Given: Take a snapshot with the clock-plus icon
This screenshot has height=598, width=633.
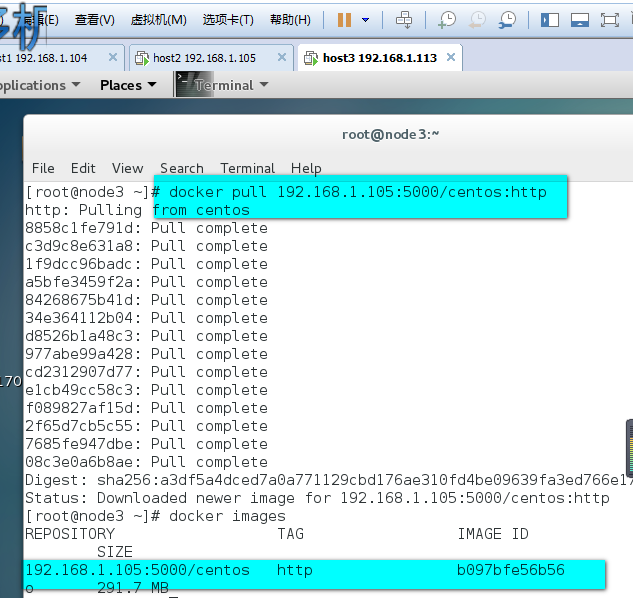Looking at the screenshot, I should [x=447, y=19].
